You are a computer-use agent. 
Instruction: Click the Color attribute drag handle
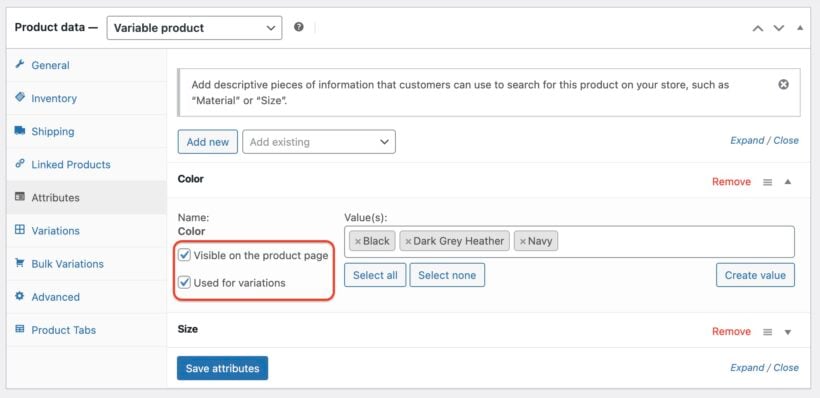768,182
